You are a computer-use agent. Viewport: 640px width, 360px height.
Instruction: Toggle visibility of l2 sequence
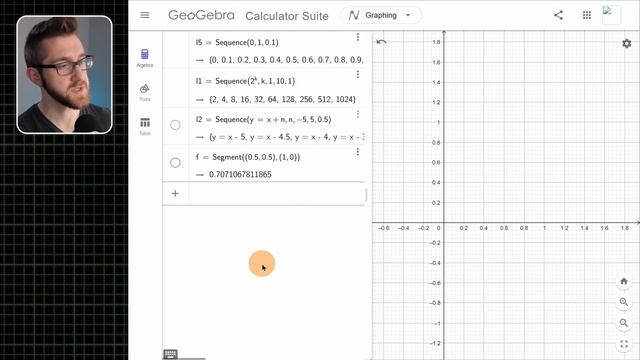coord(175,125)
